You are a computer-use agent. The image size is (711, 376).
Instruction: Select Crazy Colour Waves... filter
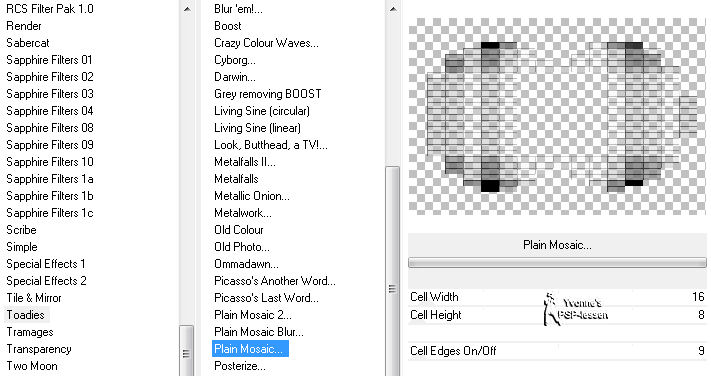tap(266, 43)
